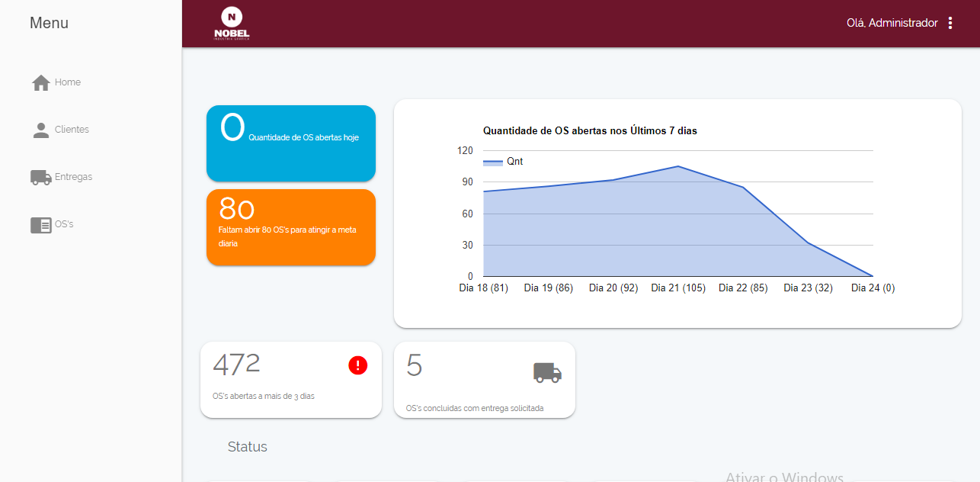980x482 pixels.
Task: Click the gray truck icon on delivery card
Action: pyautogui.click(x=547, y=372)
